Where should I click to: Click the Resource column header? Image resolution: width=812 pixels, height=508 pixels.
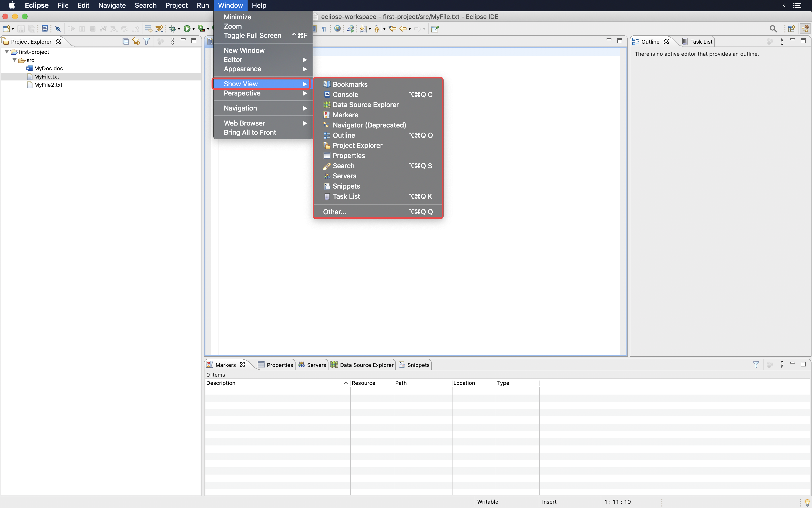point(372,383)
